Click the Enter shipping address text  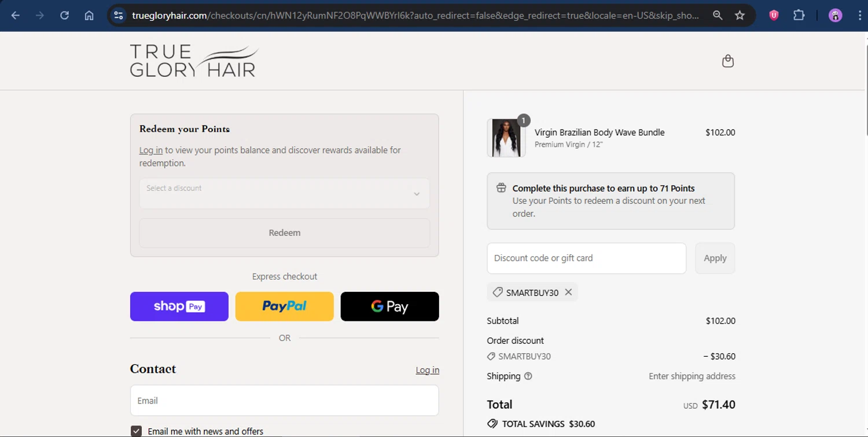692,376
